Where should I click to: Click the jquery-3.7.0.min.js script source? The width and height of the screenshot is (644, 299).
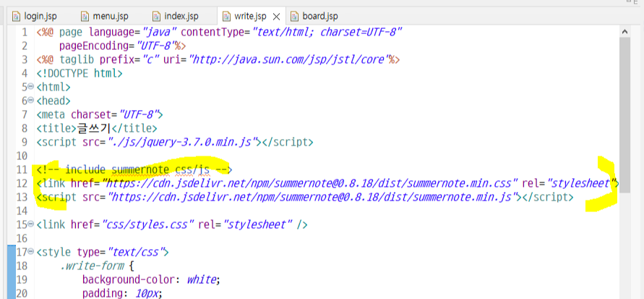182,143
